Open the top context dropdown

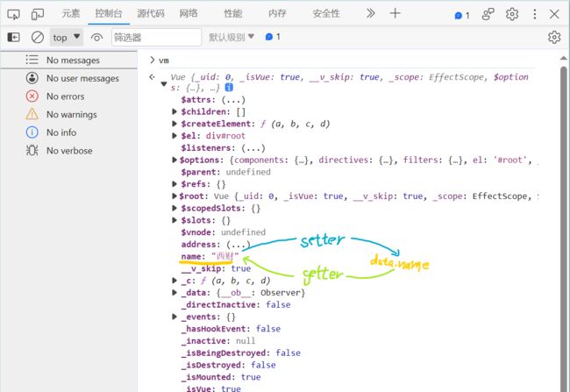[x=67, y=37]
